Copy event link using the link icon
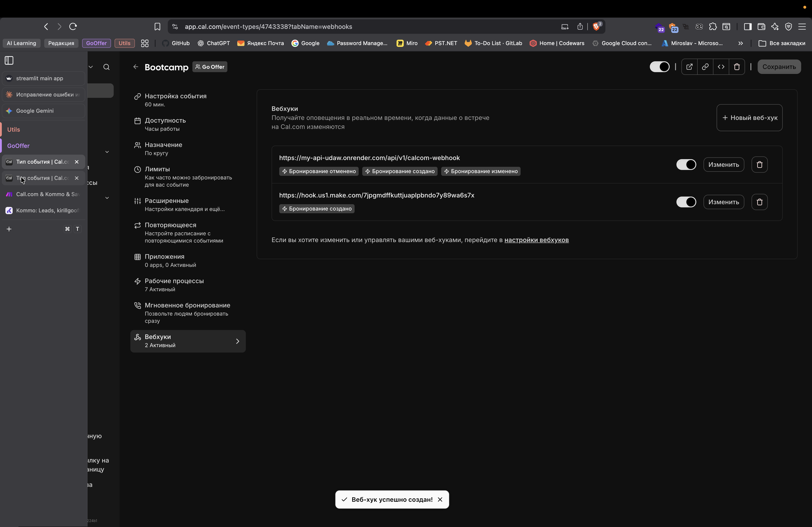The image size is (812, 527). point(705,67)
